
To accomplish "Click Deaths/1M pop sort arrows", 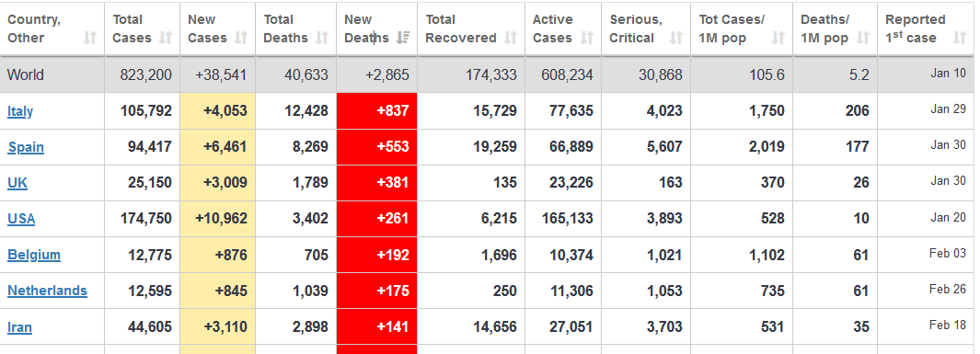I will (863, 38).
